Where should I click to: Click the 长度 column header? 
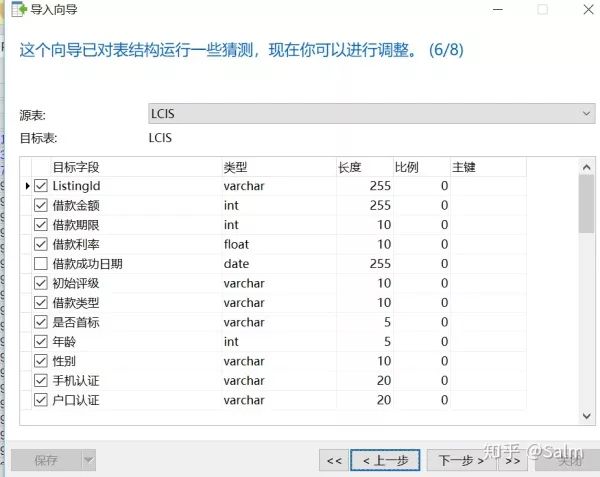[365, 167]
